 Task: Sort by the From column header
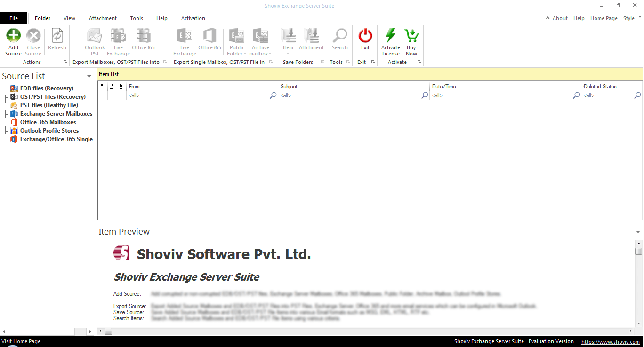[x=202, y=87]
